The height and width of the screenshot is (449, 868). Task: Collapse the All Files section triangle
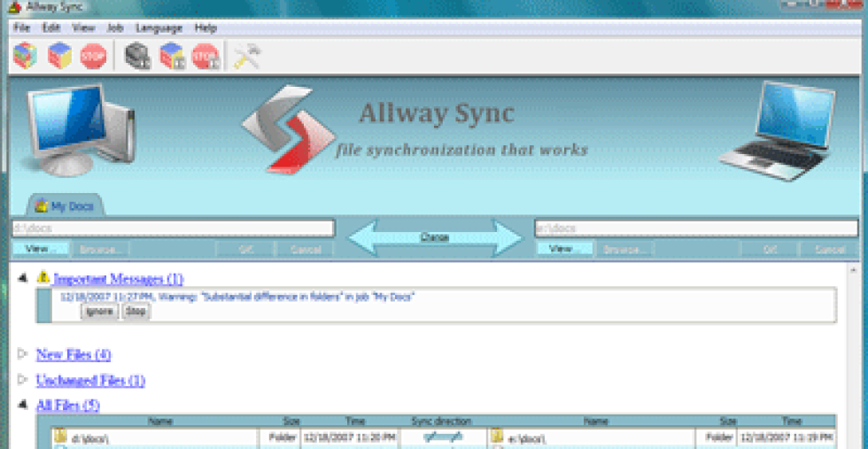pos(23,406)
